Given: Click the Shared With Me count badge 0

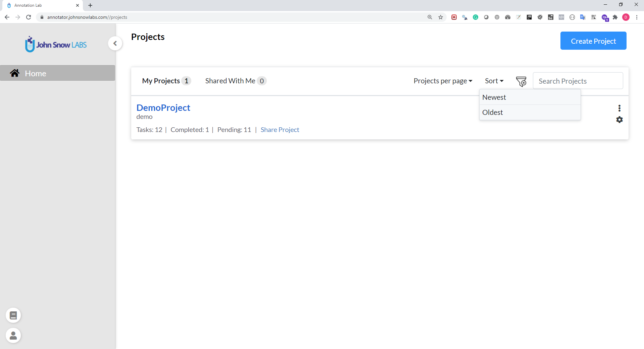Looking at the screenshot, I should click(x=262, y=81).
